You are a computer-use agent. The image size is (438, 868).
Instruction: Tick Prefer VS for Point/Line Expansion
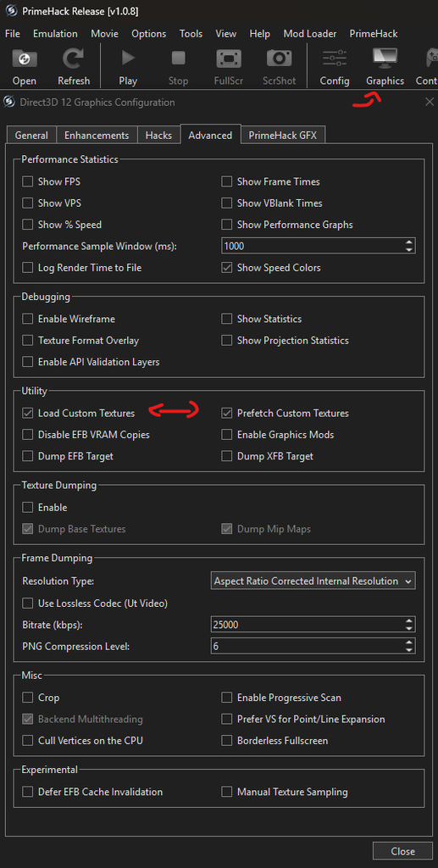tap(227, 719)
